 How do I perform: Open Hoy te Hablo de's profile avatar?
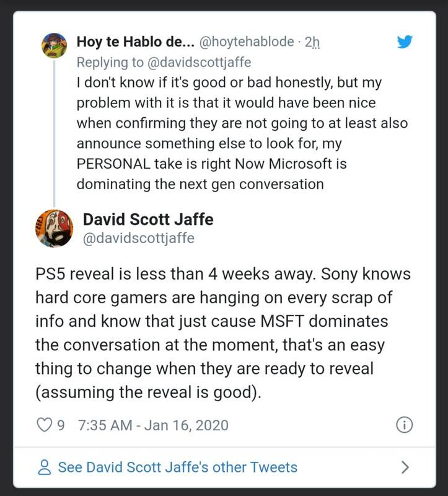pos(53,44)
